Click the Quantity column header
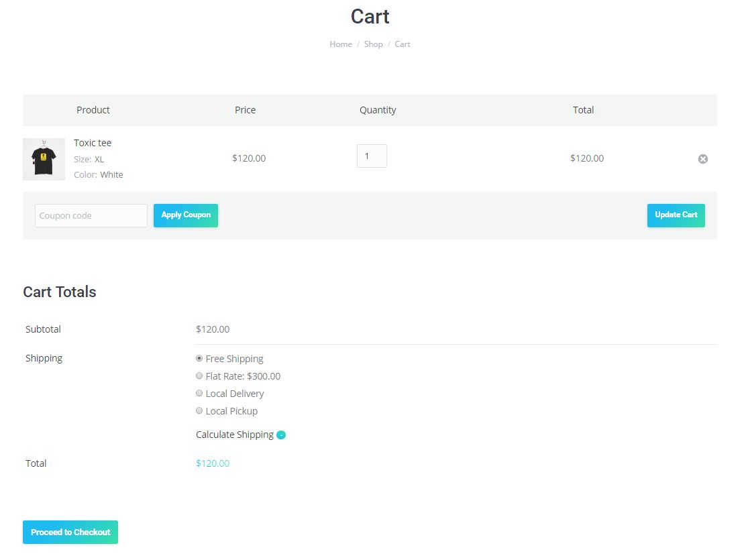Viewport: 750px width, 560px height. click(378, 110)
